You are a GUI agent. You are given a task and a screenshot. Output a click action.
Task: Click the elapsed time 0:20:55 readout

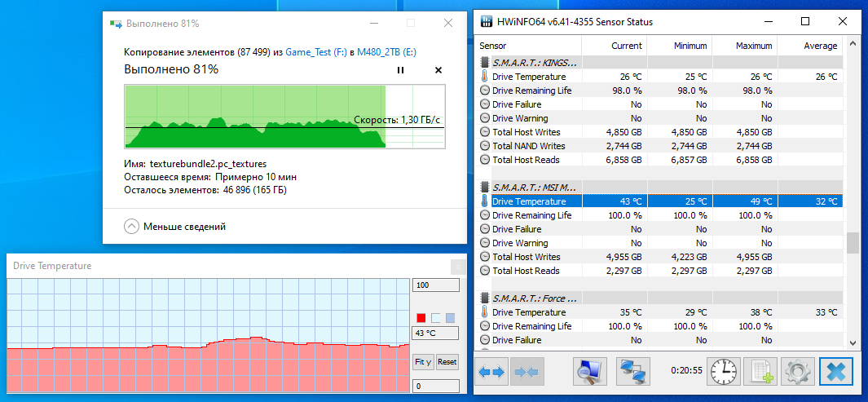(686, 370)
